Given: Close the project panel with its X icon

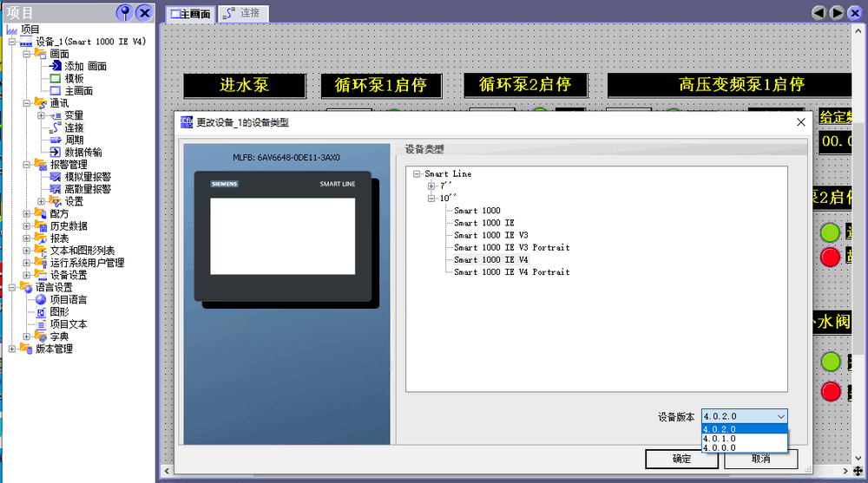Looking at the screenshot, I should click(144, 13).
